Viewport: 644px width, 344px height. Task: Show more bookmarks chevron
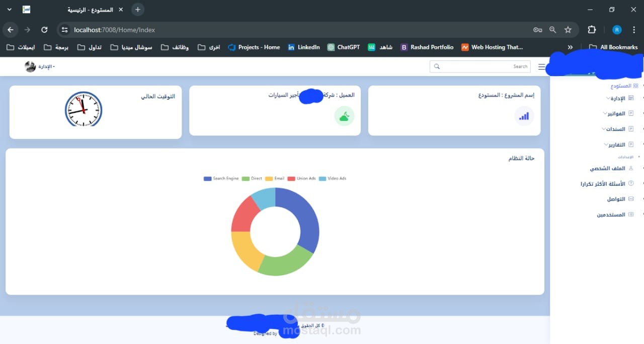570,47
